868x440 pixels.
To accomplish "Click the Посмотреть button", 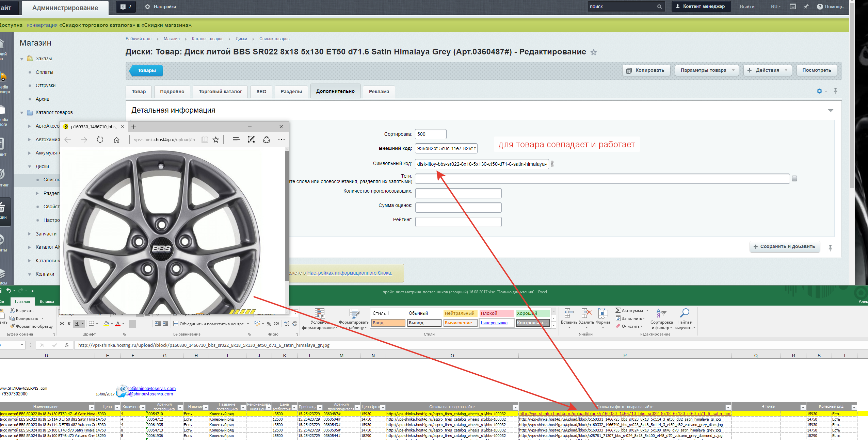I will (817, 70).
